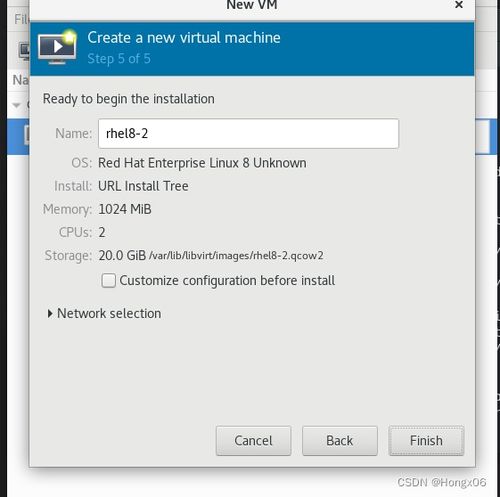Viewport: 500px width, 497px height.
Task: Click the Finish button
Action: (x=426, y=441)
